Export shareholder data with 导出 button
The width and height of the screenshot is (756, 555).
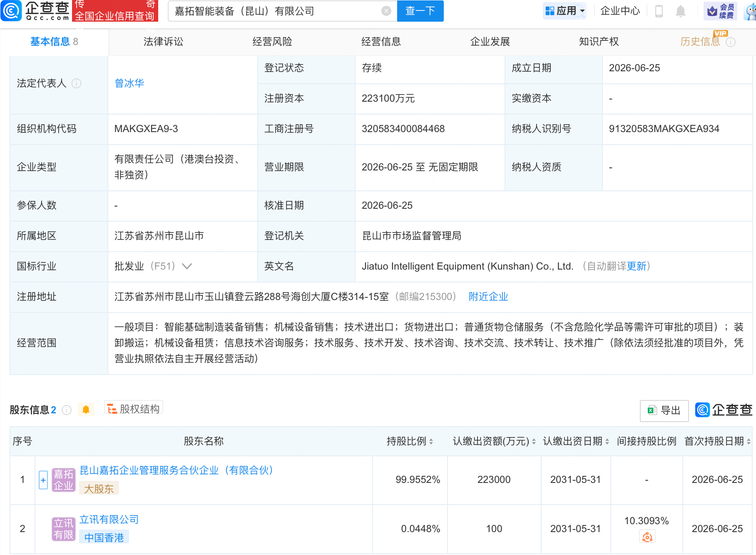click(664, 410)
